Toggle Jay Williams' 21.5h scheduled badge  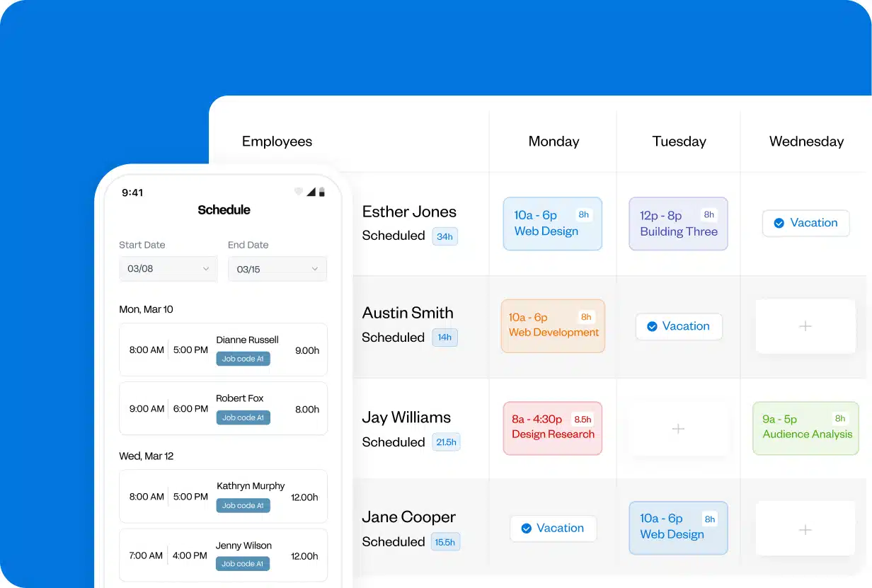446,442
